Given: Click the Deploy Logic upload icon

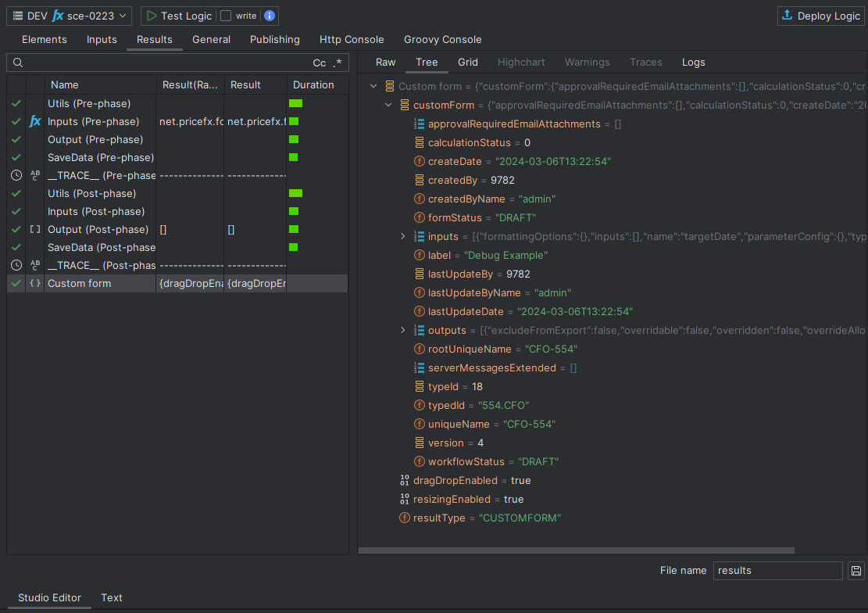Looking at the screenshot, I should click(787, 16).
